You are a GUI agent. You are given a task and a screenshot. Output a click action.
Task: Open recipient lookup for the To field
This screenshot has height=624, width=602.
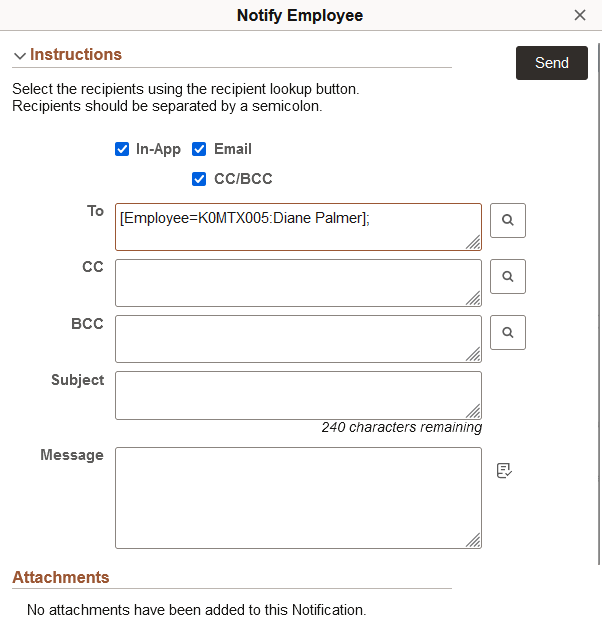[508, 220]
